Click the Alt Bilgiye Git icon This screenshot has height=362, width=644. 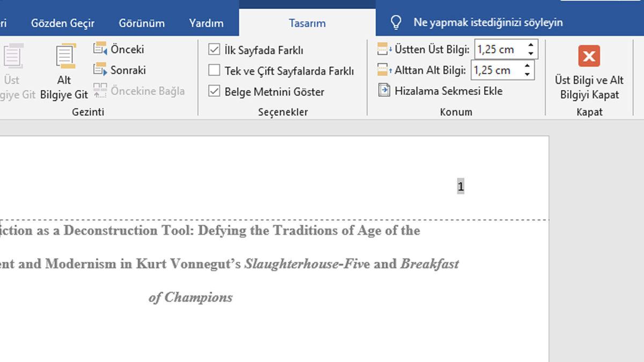pos(65,57)
